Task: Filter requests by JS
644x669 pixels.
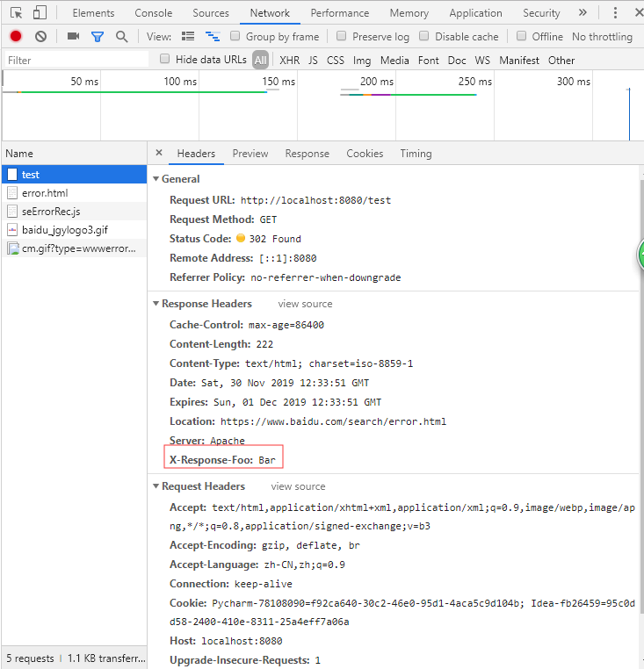Action: click(313, 61)
